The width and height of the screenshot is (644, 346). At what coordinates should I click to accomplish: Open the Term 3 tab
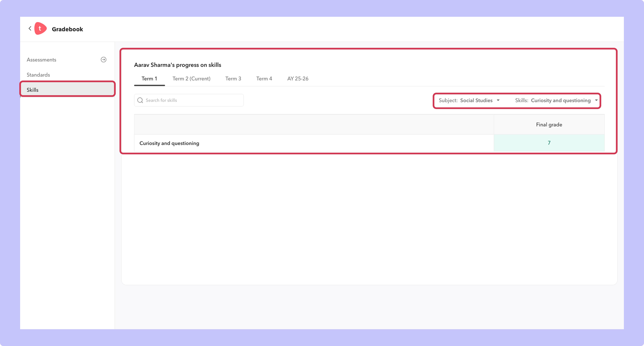233,79
